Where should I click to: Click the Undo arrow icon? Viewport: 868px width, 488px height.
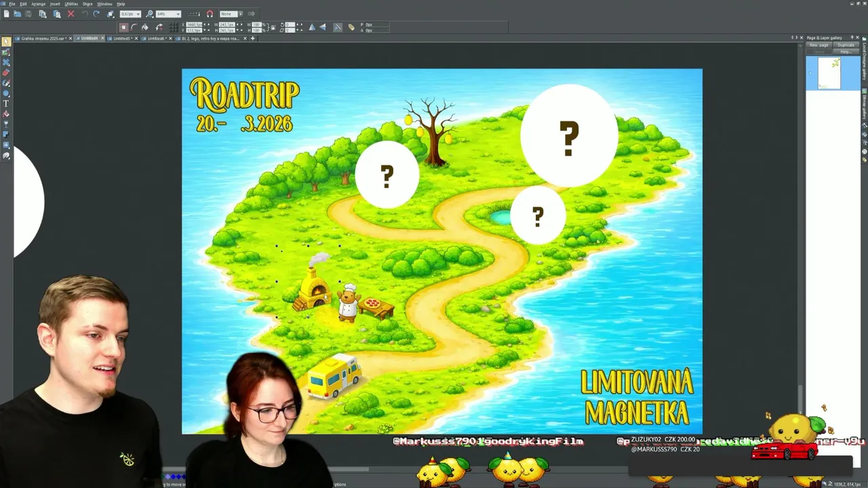click(x=85, y=14)
